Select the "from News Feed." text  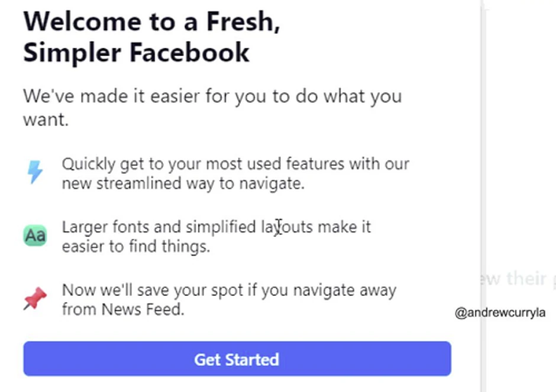pos(123,309)
